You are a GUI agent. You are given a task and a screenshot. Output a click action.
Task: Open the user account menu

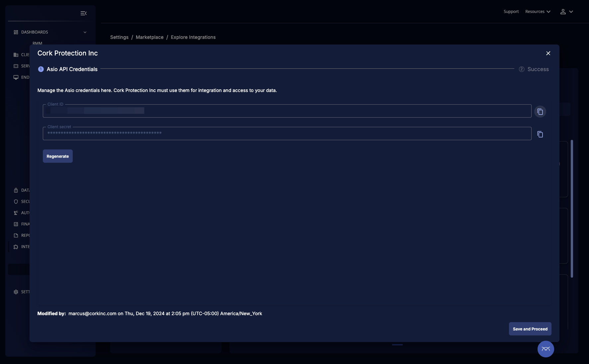[566, 12]
